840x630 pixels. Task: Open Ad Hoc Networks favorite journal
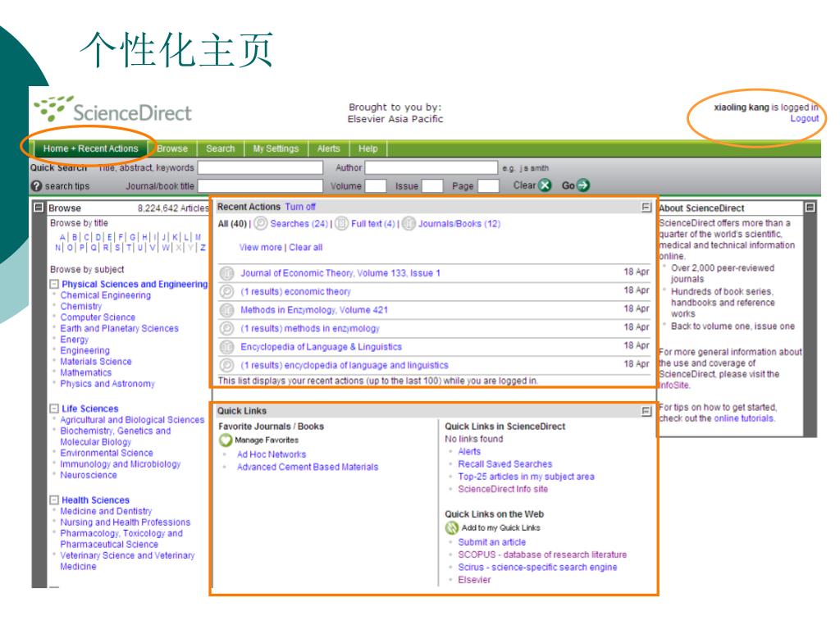pos(272,454)
